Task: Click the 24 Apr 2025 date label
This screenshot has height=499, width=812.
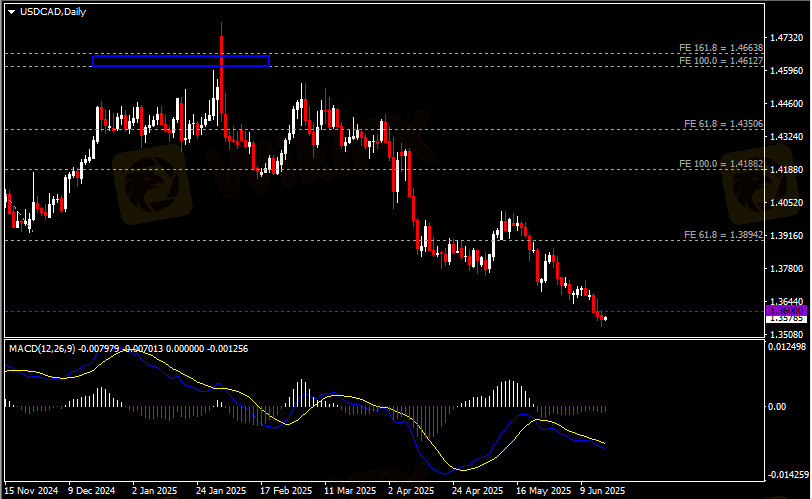Action: [477, 490]
